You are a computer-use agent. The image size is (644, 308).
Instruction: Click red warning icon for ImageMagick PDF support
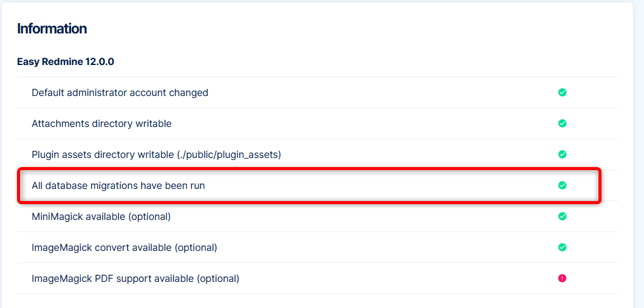point(562,278)
